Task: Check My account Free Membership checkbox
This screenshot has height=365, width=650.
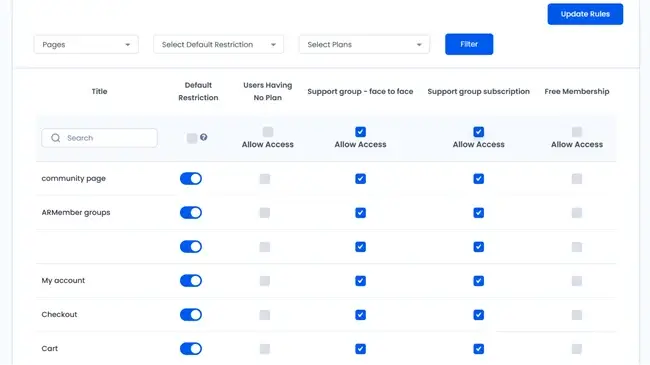Action: [577, 281]
